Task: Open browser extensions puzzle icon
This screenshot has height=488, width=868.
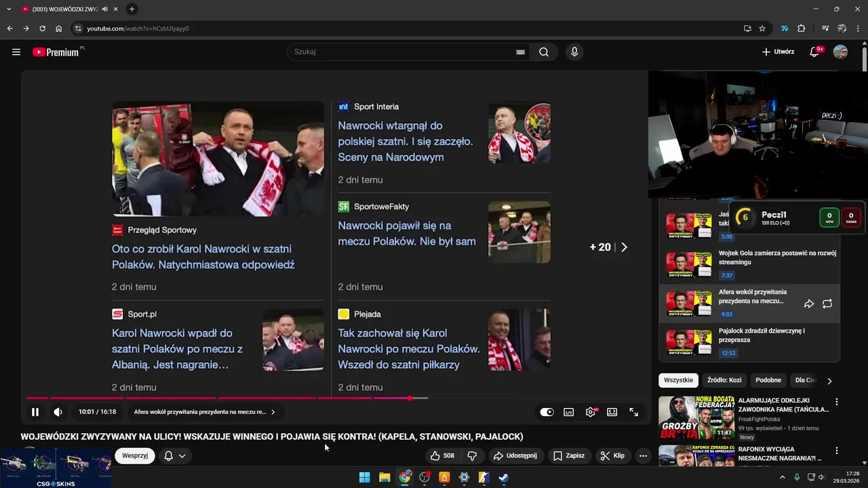Action: (x=802, y=28)
